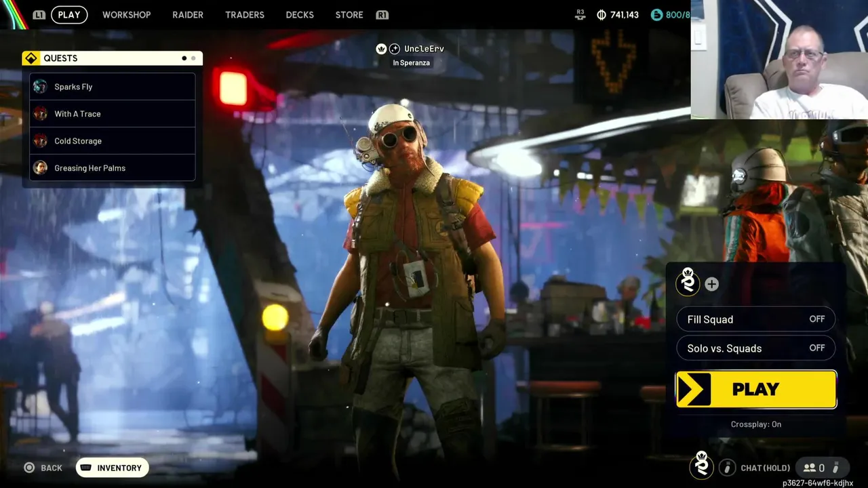Screen dimensions: 868x488
Task: Click the UncleErv player name
Action: coord(425,49)
